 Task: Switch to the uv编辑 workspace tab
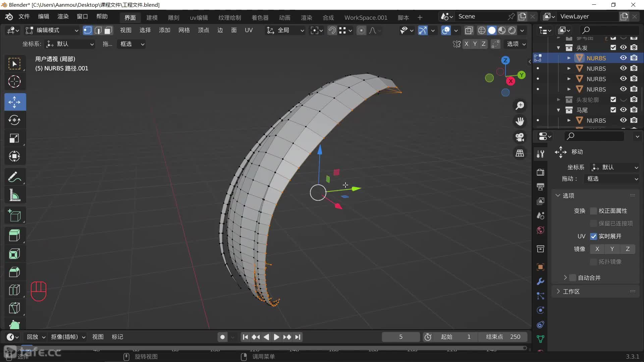(x=199, y=17)
